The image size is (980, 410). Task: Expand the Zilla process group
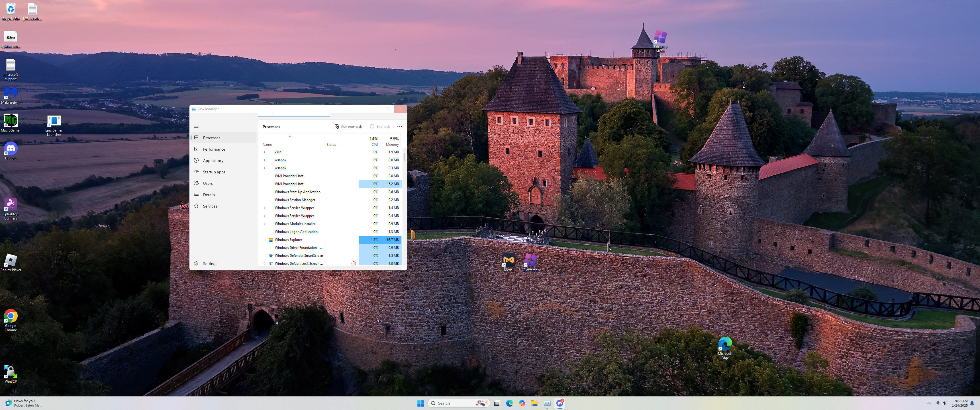[x=264, y=152]
